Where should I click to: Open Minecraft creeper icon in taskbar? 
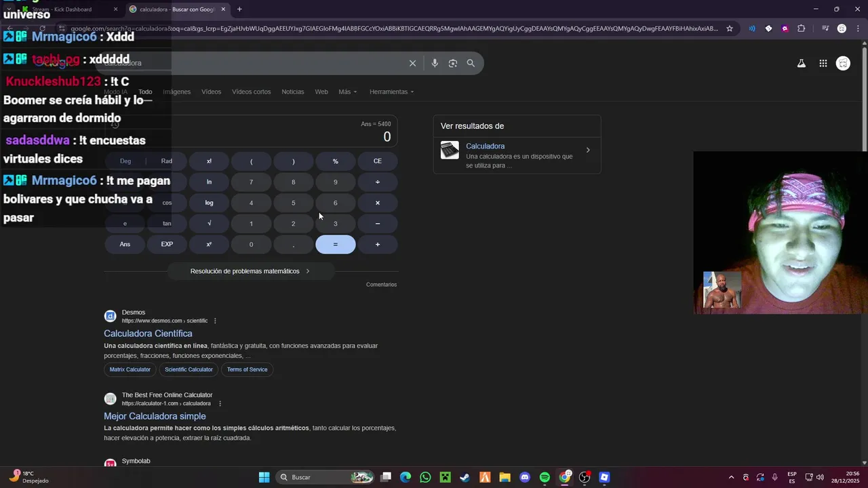[x=445, y=477]
